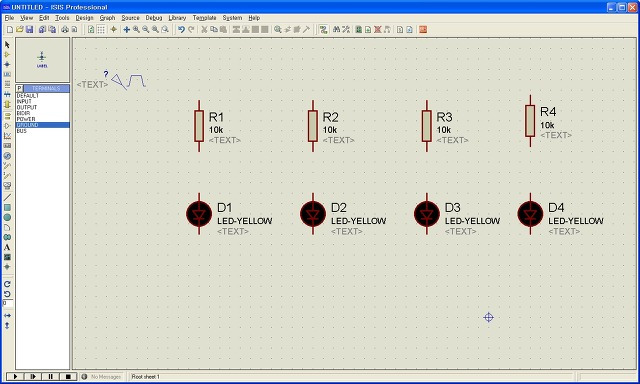Select POWER in the terminals list
The height and width of the screenshot is (384, 640).
42,119
